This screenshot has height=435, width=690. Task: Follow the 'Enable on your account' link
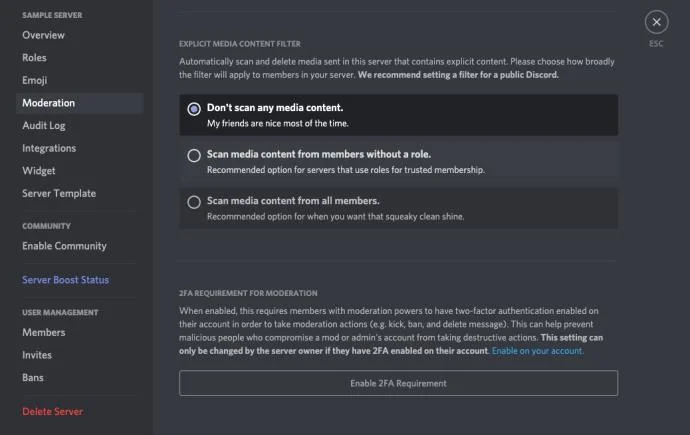[538, 351]
